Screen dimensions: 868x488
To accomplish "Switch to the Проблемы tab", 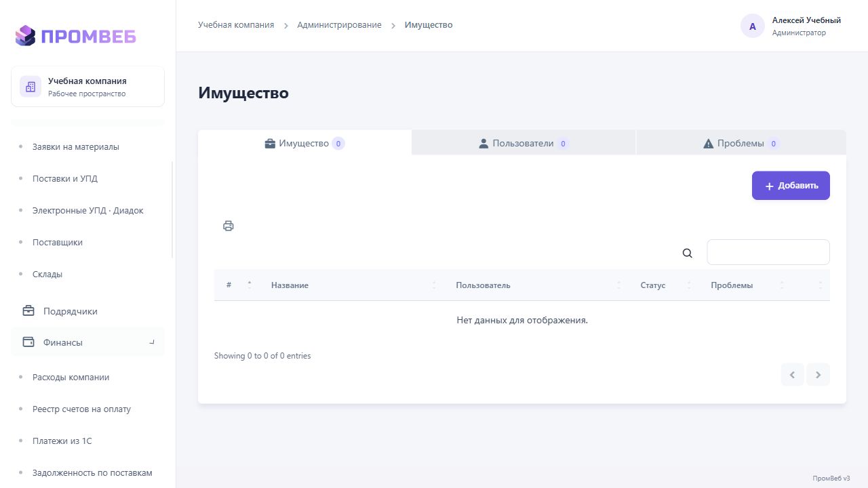I will click(x=741, y=143).
